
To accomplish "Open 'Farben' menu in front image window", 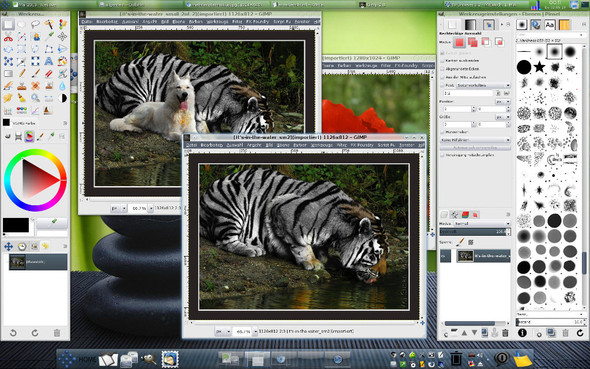I will pos(300,145).
